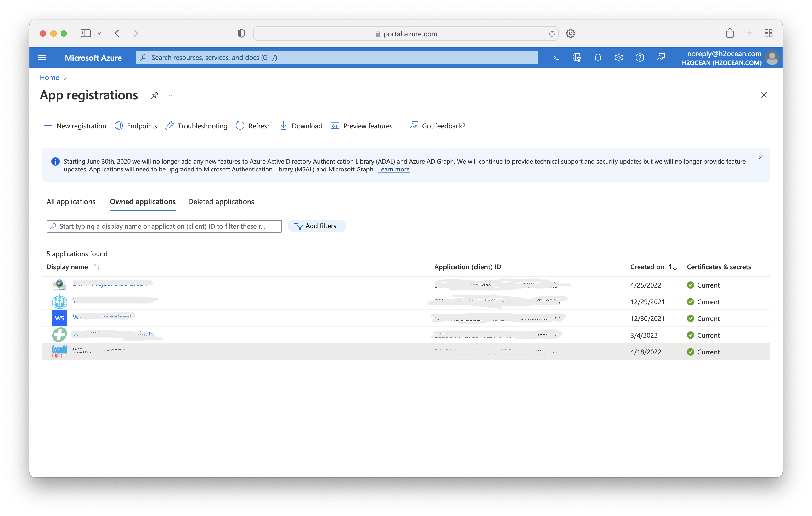812x516 pixels.
Task: Click Got feedback?
Action: [437, 126]
